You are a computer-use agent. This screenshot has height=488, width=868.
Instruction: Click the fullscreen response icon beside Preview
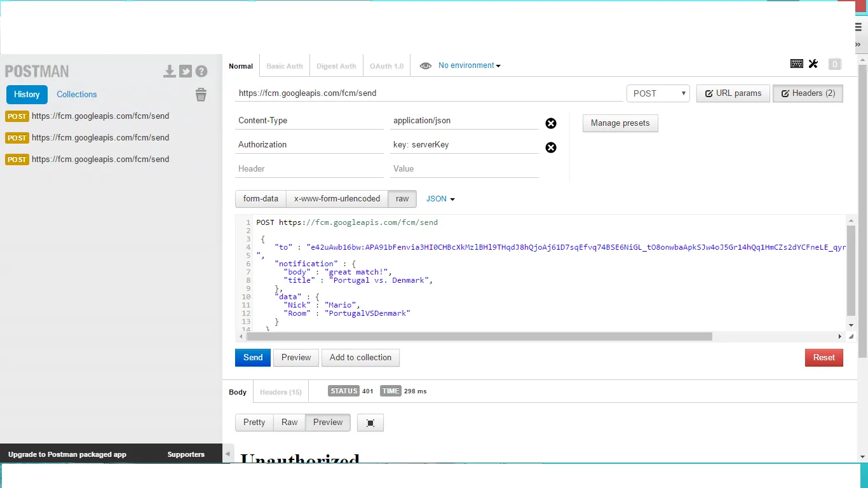(x=370, y=423)
